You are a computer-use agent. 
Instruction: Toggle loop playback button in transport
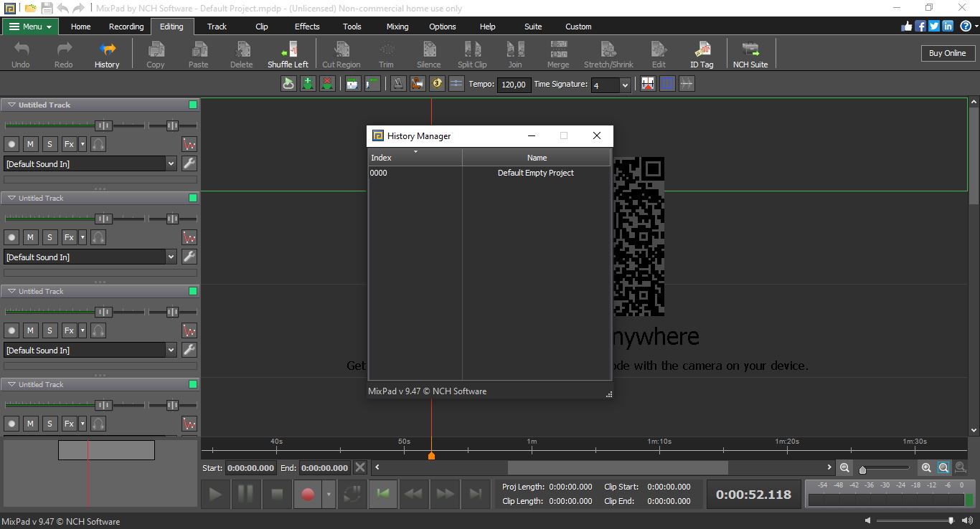(x=352, y=494)
